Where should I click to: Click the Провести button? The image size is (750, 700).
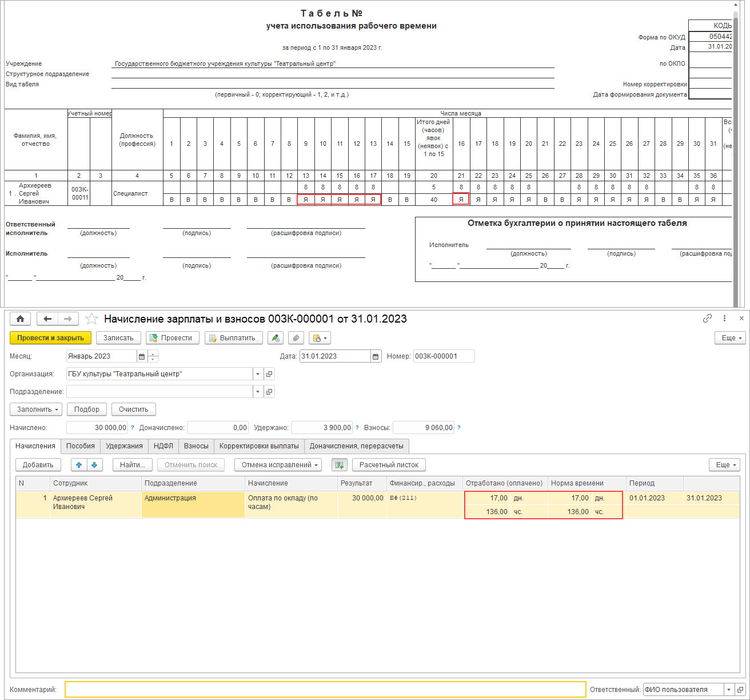pyautogui.click(x=173, y=338)
